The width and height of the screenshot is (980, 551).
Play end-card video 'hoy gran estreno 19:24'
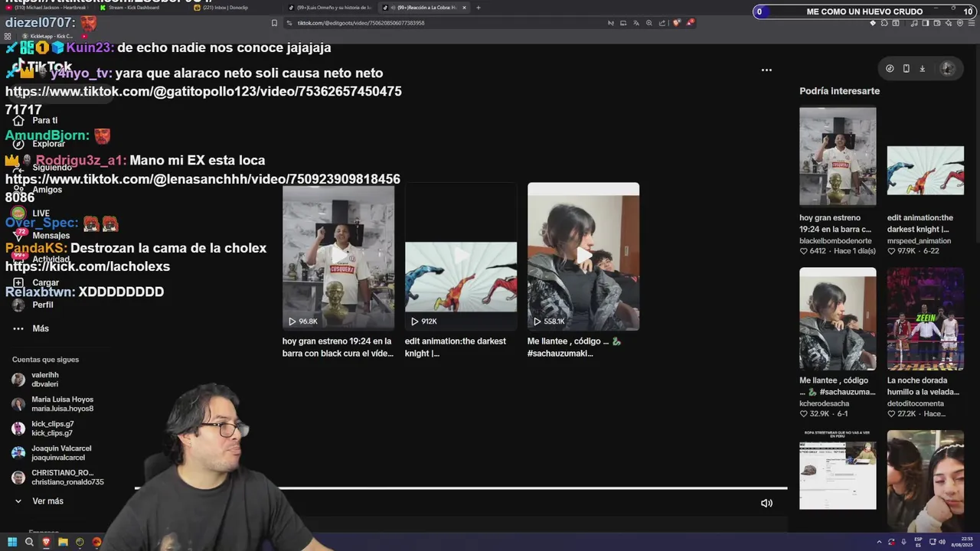(338, 256)
